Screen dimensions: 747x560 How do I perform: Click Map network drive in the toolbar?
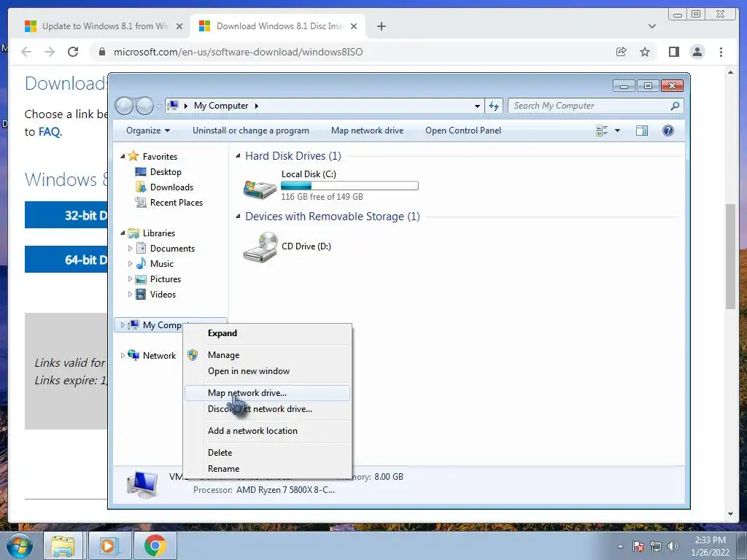point(368,131)
